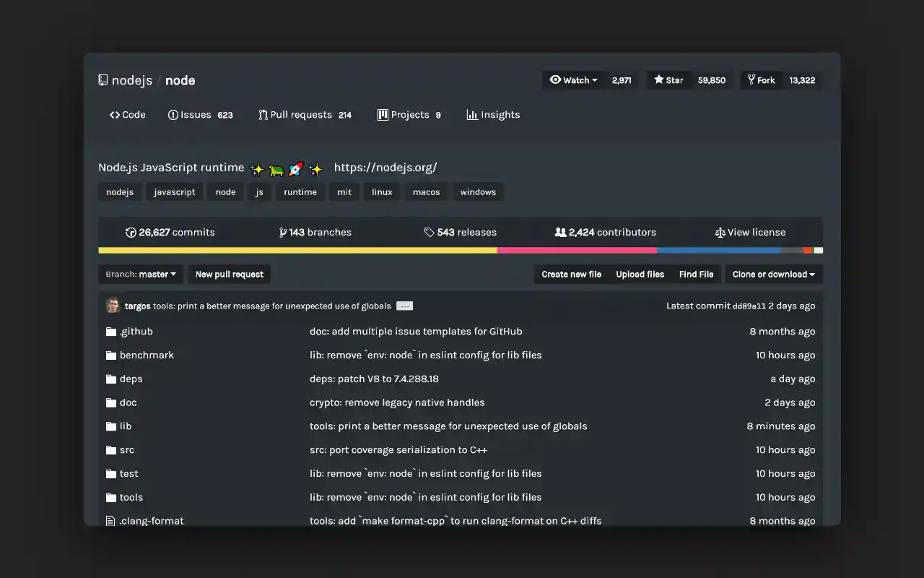Click the contributors people icon
The width and height of the screenshot is (924, 578).
(x=560, y=233)
